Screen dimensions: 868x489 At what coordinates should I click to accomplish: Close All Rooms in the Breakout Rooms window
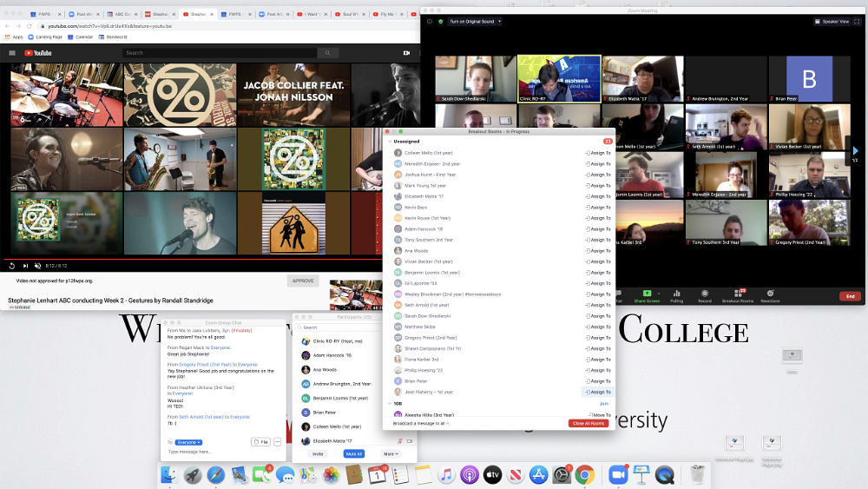click(589, 423)
